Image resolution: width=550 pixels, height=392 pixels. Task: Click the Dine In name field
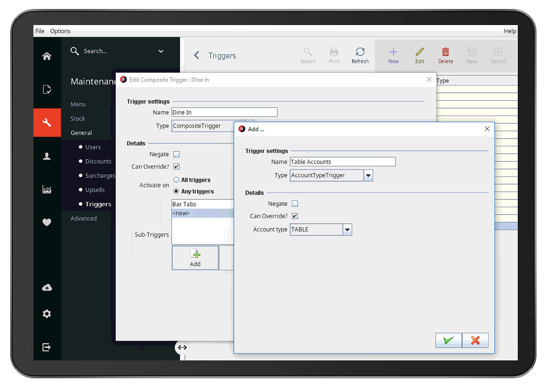pyautogui.click(x=225, y=112)
